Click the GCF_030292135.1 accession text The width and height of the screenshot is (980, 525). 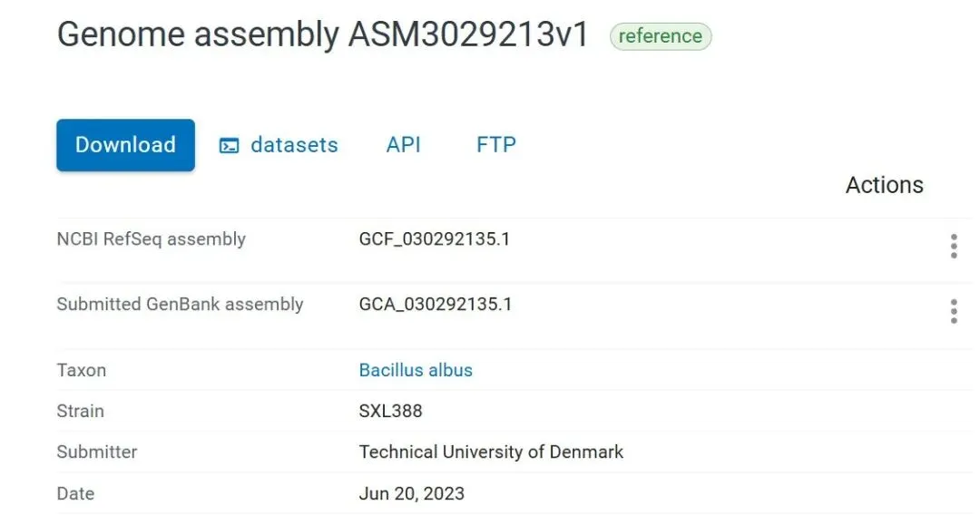(435, 239)
